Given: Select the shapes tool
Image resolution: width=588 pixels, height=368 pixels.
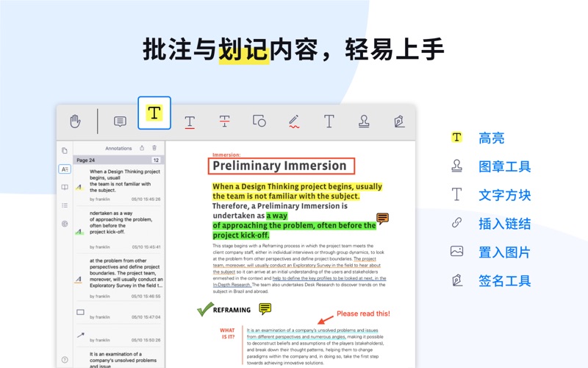Looking at the screenshot, I should pos(259,121).
